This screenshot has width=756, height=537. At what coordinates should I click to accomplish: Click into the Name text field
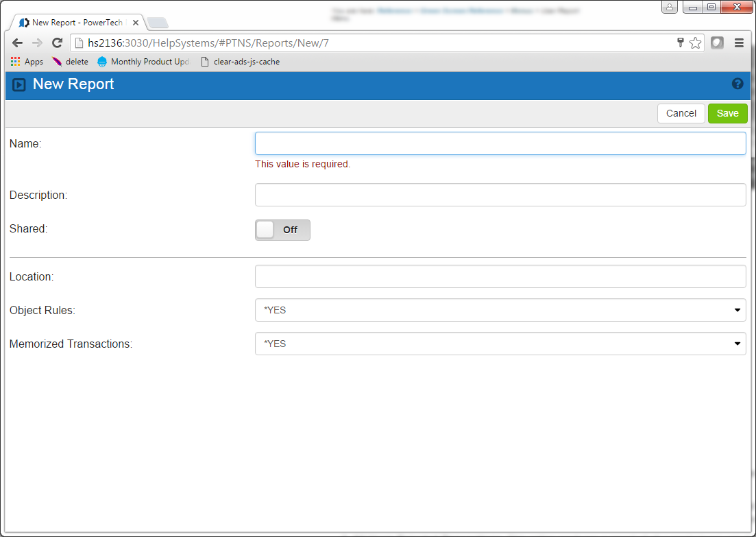tap(500, 143)
